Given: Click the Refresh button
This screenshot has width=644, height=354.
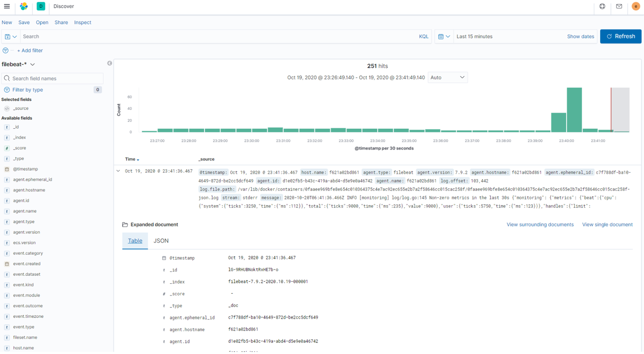Looking at the screenshot, I should click(621, 37).
